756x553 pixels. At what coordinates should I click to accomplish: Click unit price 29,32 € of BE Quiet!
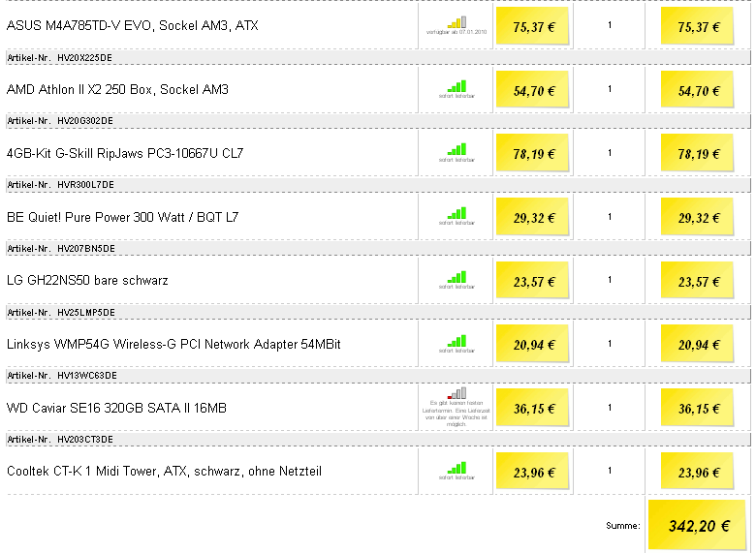(532, 217)
